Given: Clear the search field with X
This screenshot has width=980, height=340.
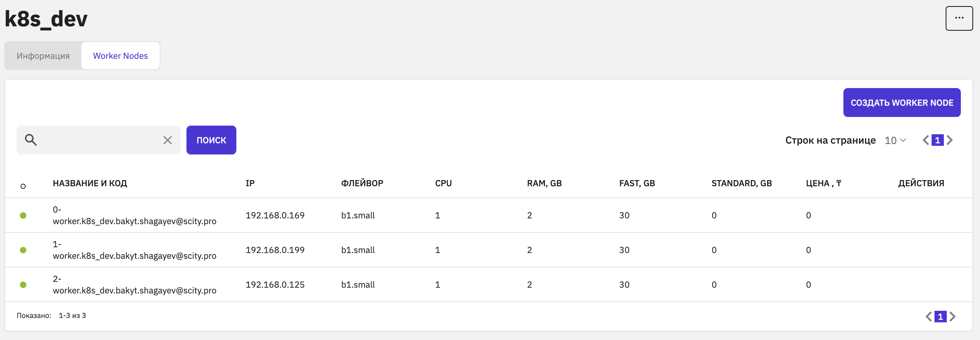Looking at the screenshot, I should point(167,140).
